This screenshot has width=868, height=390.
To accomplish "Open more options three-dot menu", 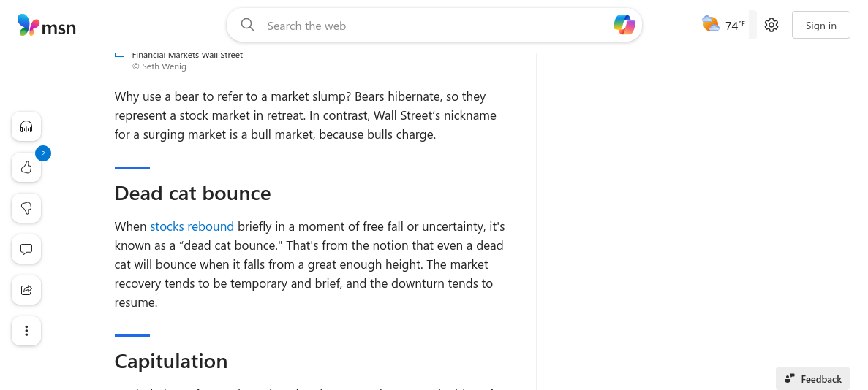I will [x=26, y=331].
